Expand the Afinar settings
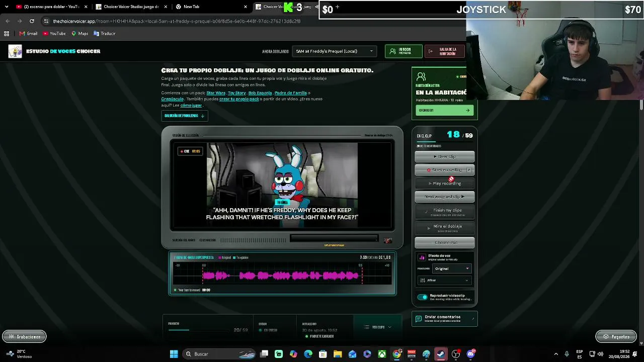Screen dimensions: 644x362 [444, 280]
